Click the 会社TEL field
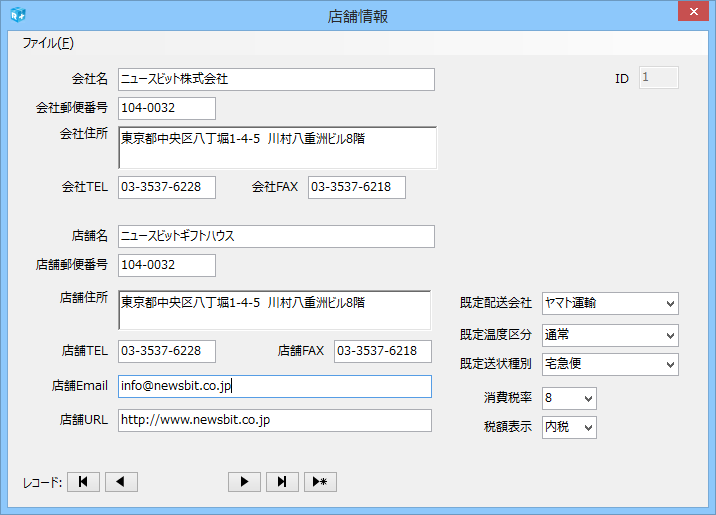Image resolution: width=716 pixels, height=515 pixels. click(167, 187)
